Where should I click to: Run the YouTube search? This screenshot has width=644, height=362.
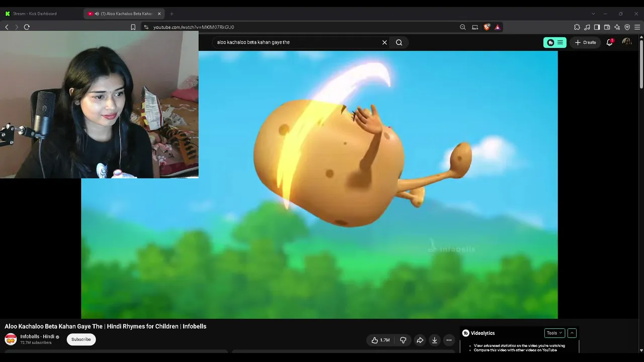399,42
